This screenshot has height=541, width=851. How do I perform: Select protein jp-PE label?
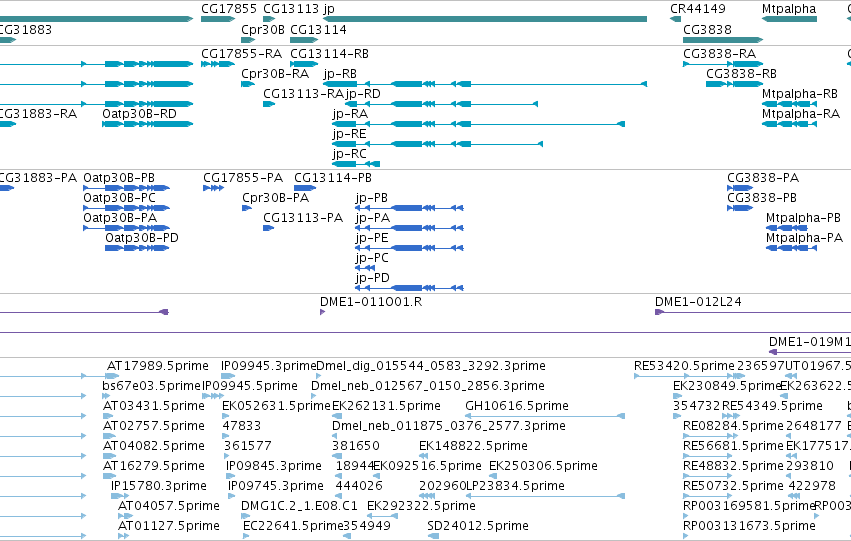372,238
